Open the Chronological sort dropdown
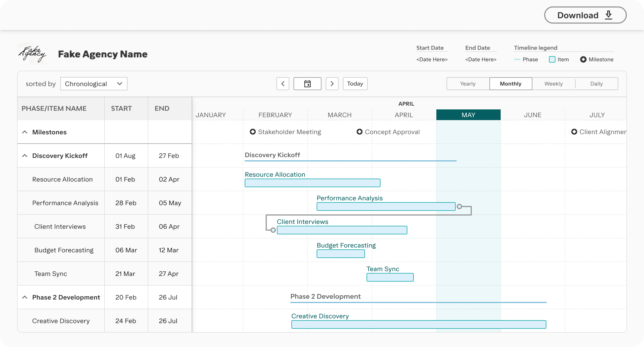644x347 pixels. [94, 83]
